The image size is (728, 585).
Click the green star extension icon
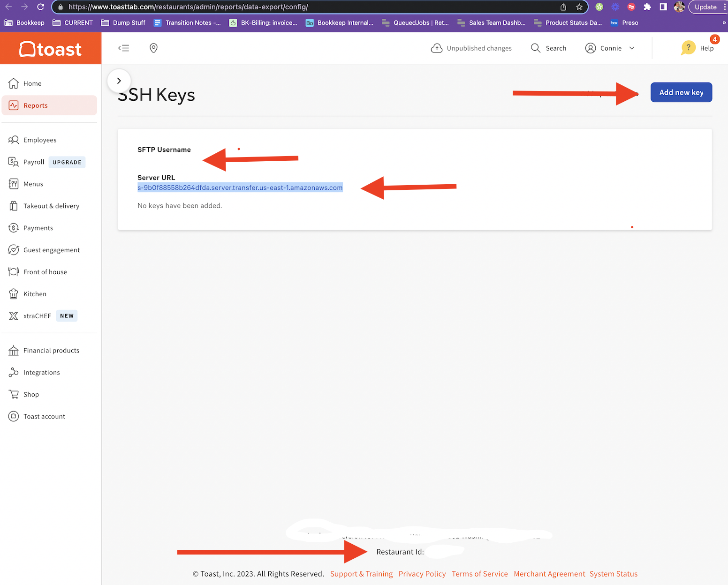(x=599, y=7)
